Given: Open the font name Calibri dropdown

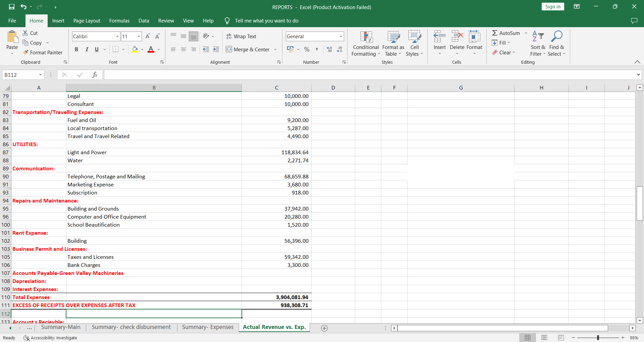Looking at the screenshot, I should [117, 36].
